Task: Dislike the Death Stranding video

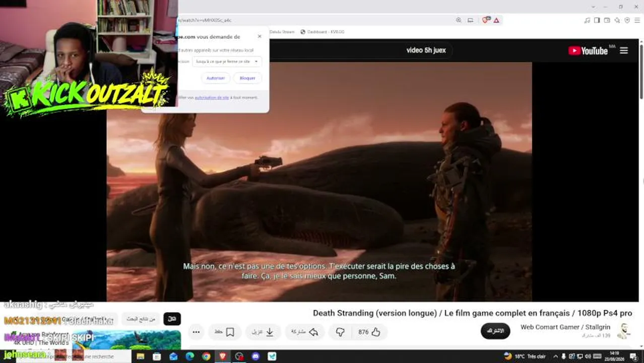Action: tap(340, 332)
